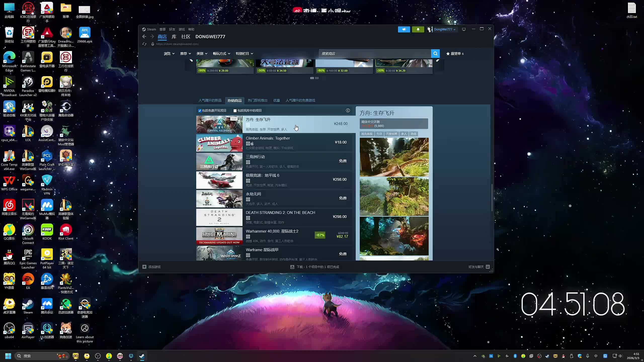Screen dimensions: 644x362
Task: Click the blue store search button
Action: (435, 54)
